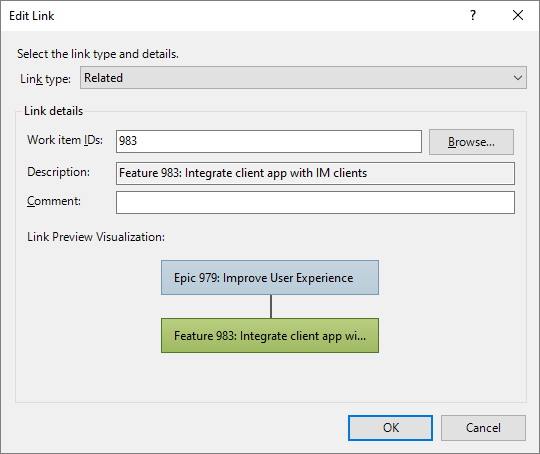This screenshot has height=454, width=540.
Task: Click the Work item IDs field
Action: tap(269, 141)
